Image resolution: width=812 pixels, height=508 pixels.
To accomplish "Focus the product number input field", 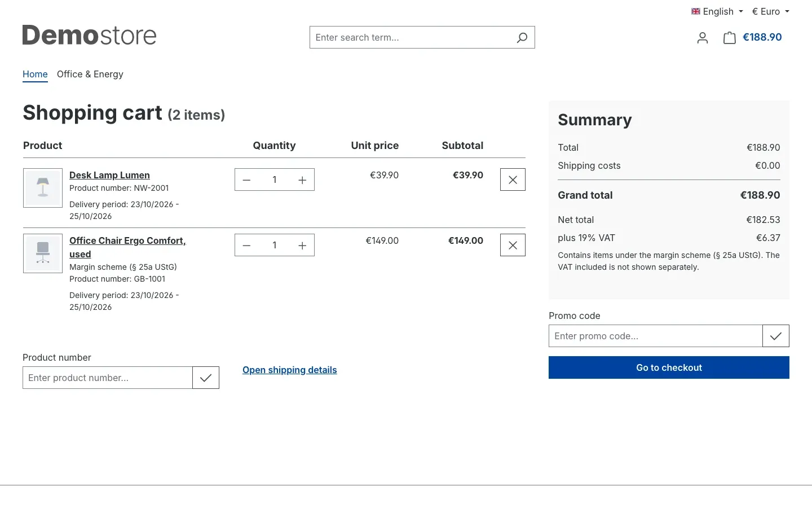I will click(x=108, y=378).
